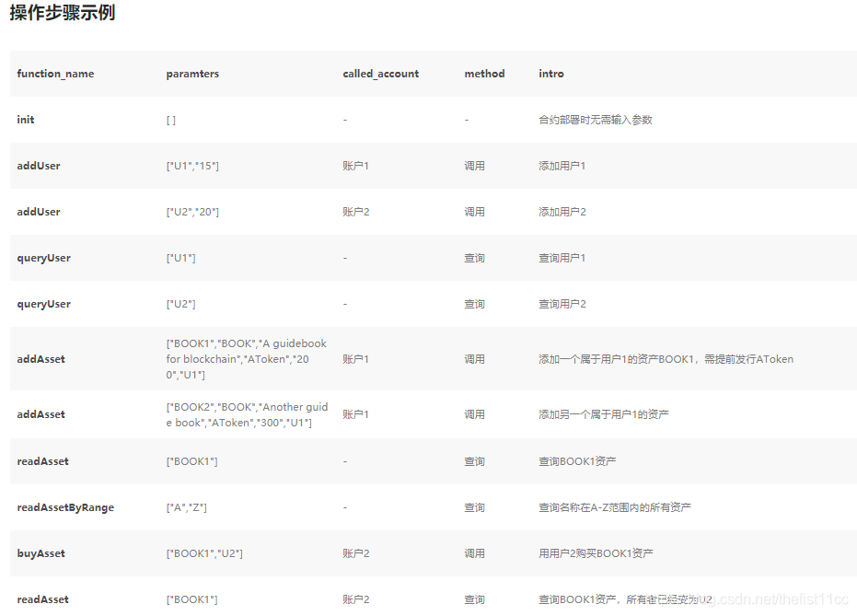857x616 pixels.
Task: Select the called_account column header
Action: click(x=380, y=74)
